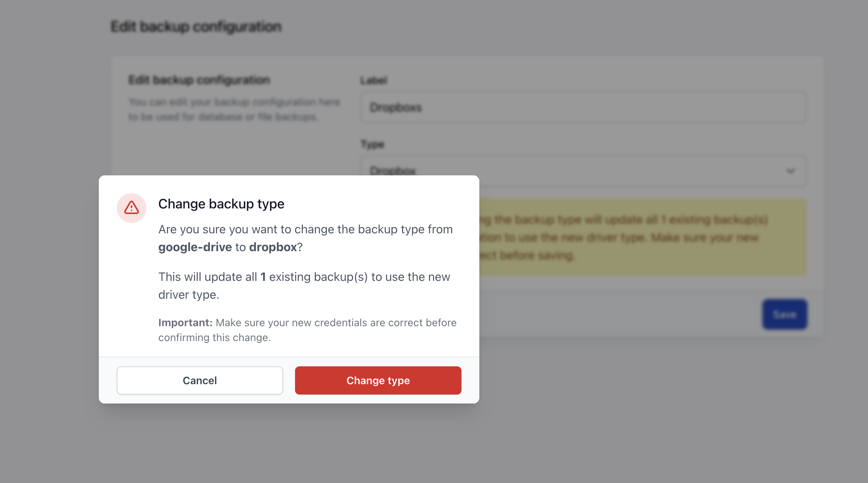Click the blurred blue Save button
The height and width of the screenshot is (483, 868).
tap(785, 314)
